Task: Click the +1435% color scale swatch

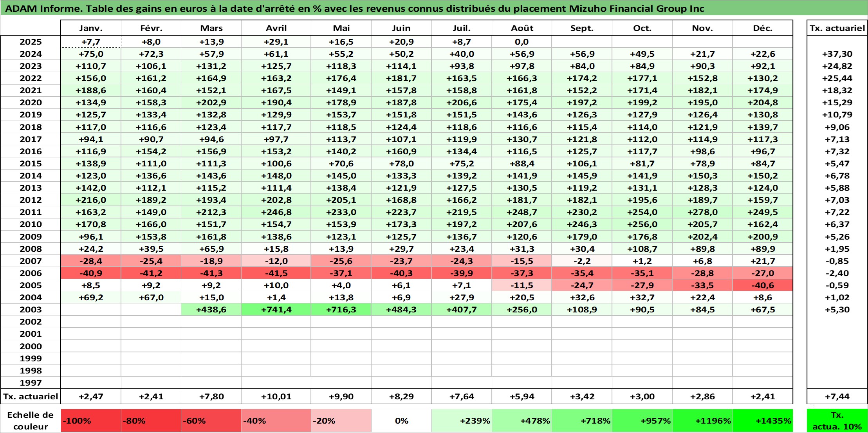Action: click(763, 421)
